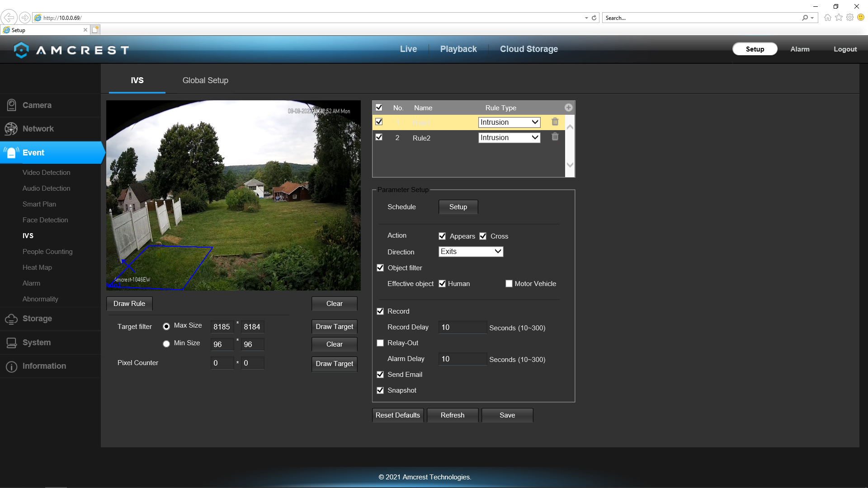Open the Direction Exits dropdown

tap(471, 252)
